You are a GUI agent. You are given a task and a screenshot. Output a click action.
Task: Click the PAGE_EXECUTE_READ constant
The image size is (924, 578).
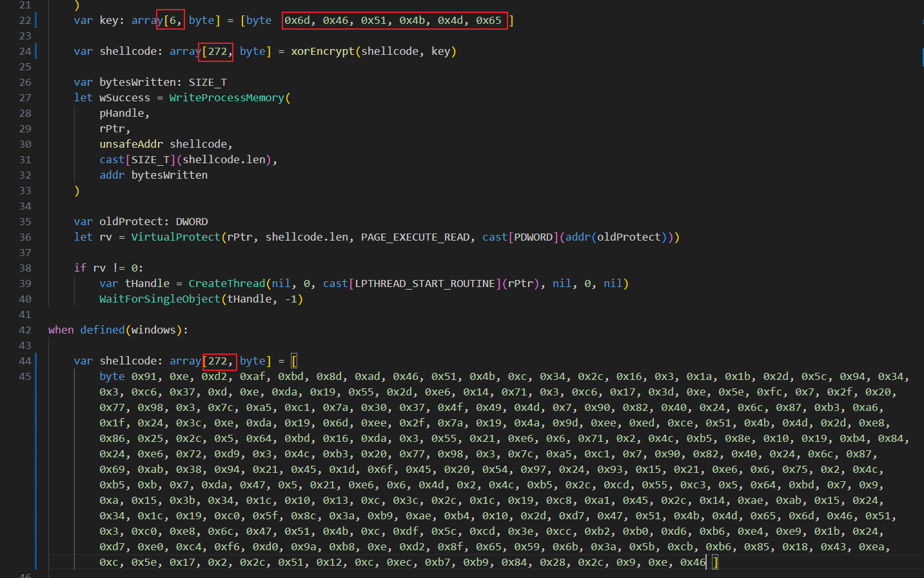(415, 237)
